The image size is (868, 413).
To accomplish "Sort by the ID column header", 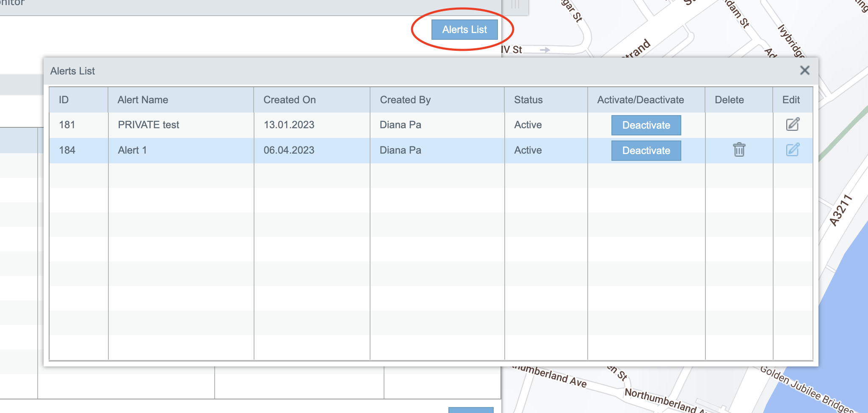I will [64, 100].
